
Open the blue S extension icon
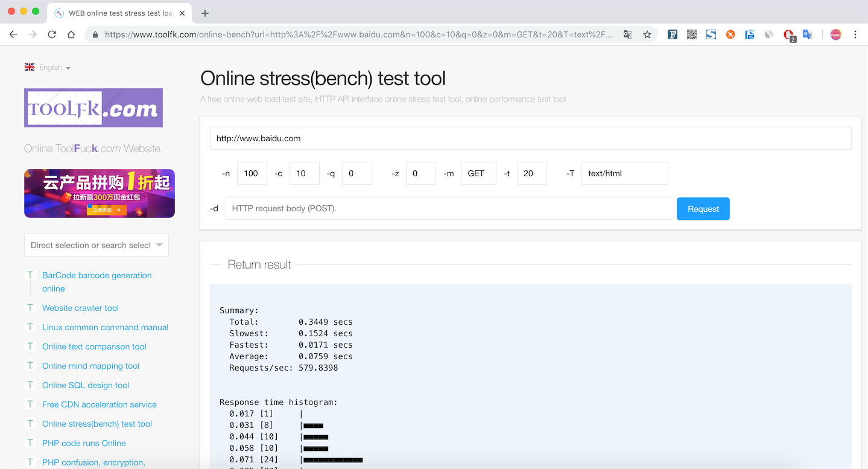tap(711, 34)
